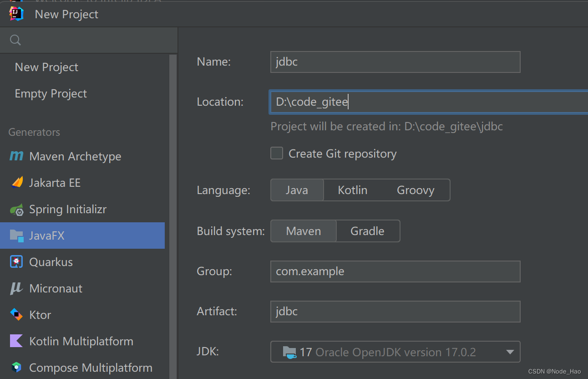This screenshot has width=588, height=379.
Task: Click the Kotlin Multiplatform icon
Action: [x=16, y=341]
